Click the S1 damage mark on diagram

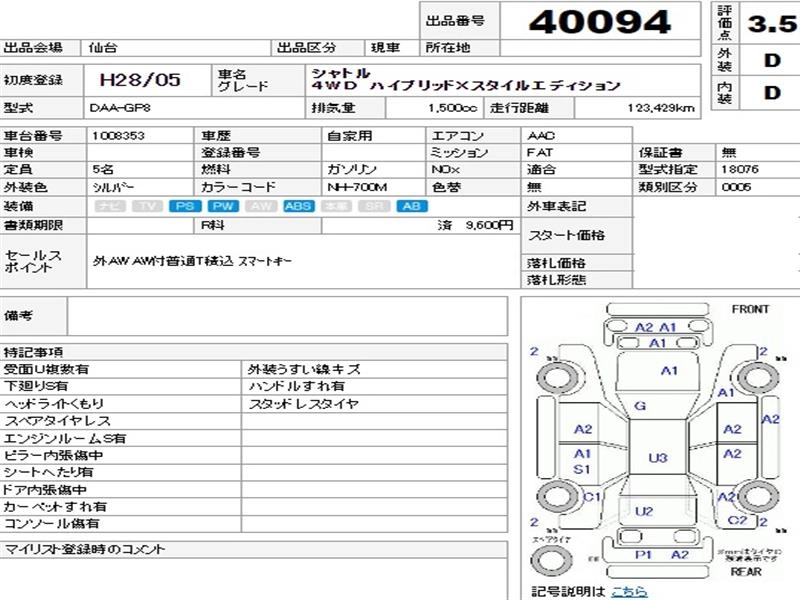coord(582,469)
